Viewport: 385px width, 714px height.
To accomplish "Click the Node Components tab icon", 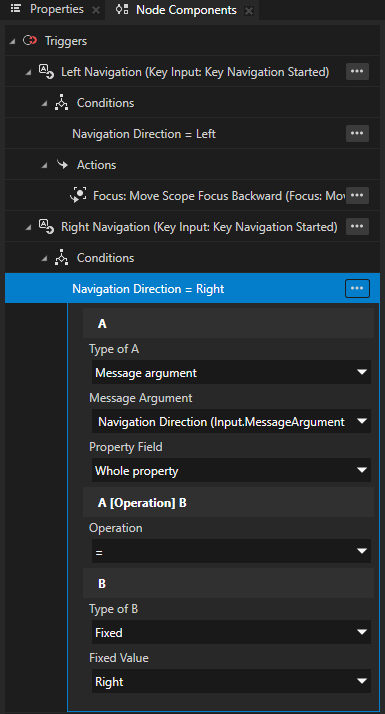I will point(122,10).
